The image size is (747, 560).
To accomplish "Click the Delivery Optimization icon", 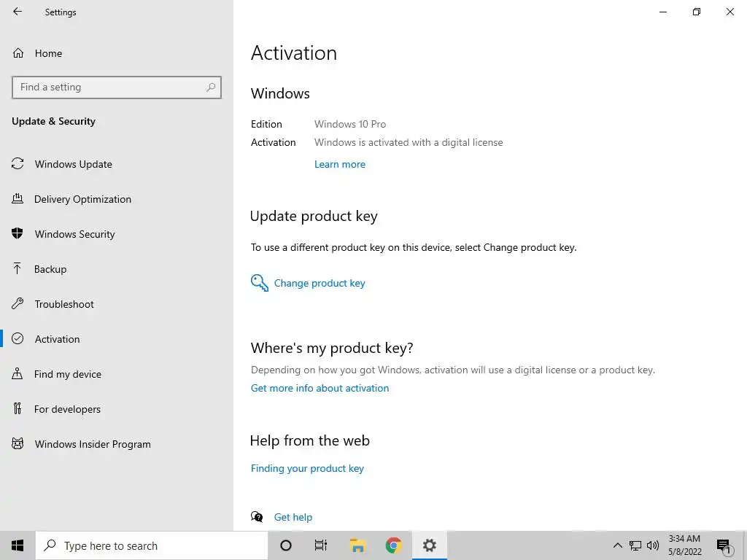I will [x=18, y=198].
